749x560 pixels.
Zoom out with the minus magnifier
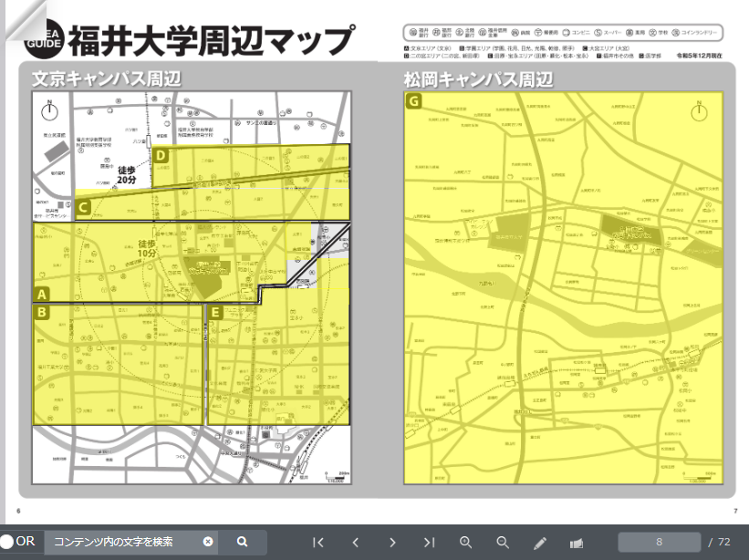pyautogui.click(x=503, y=543)
